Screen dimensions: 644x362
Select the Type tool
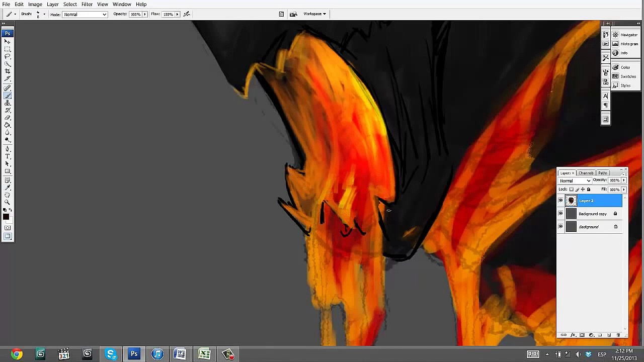click(x=8, y=156)
